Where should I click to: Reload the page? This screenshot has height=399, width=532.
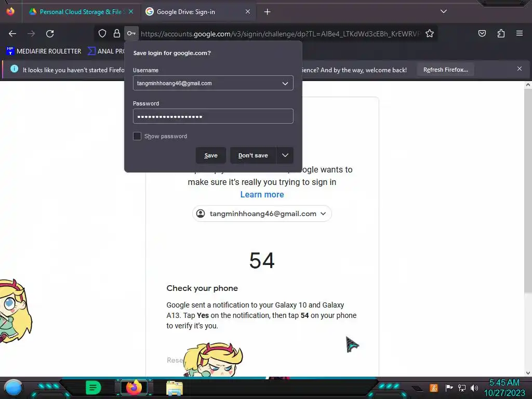(50, 34)
